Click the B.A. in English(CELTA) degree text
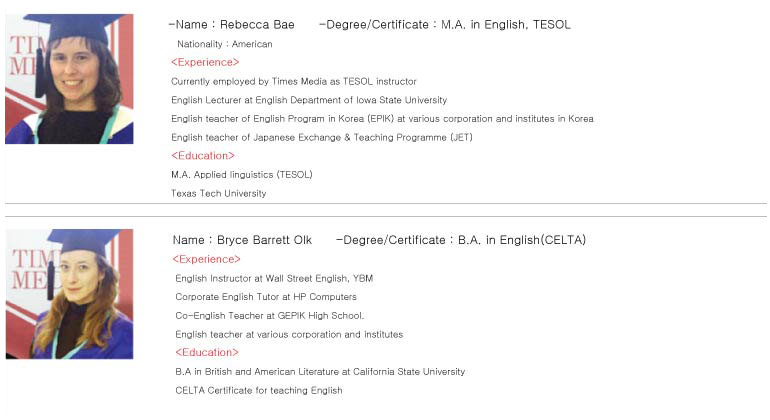 (x=522, y=240)
